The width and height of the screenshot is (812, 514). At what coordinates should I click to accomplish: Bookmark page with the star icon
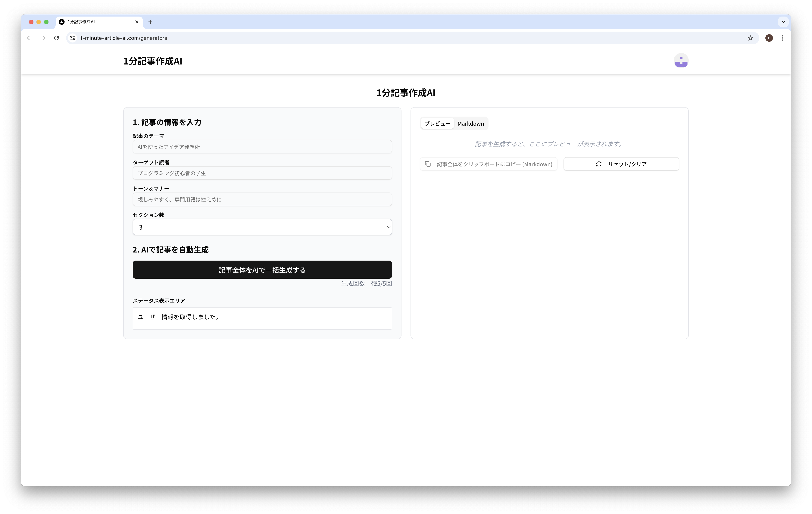(x=750, y=38)
